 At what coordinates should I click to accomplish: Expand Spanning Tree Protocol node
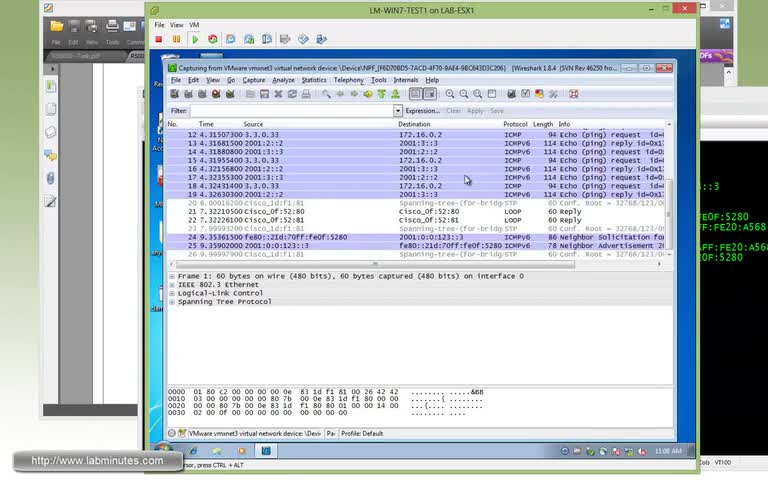172,302
